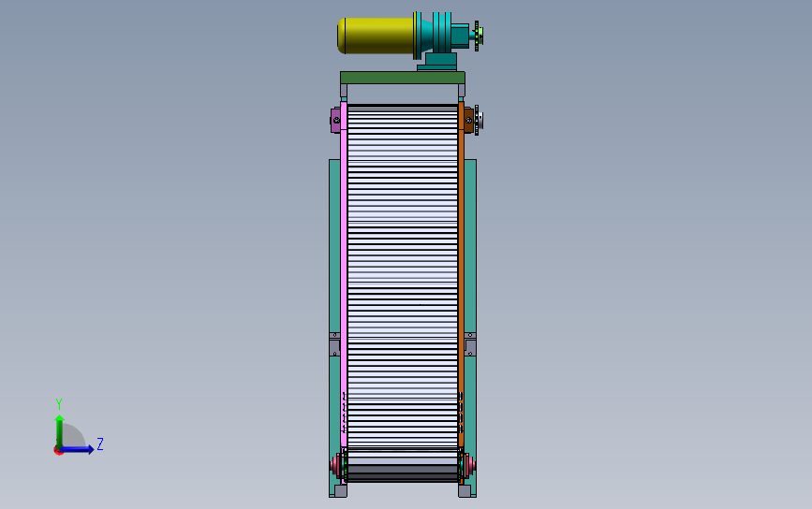Select the green mounting plate under the motor
Screen dimensions: 812x509
pos(403,78)
